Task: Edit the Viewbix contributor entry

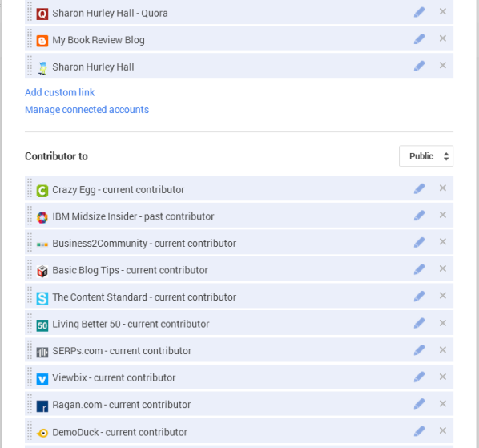Action: pos(419,377)
